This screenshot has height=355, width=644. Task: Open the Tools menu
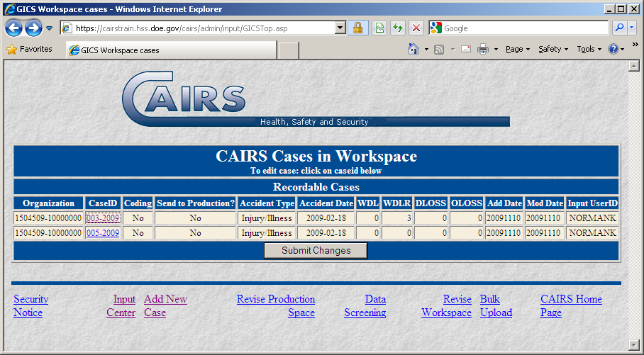coord(589,50)
